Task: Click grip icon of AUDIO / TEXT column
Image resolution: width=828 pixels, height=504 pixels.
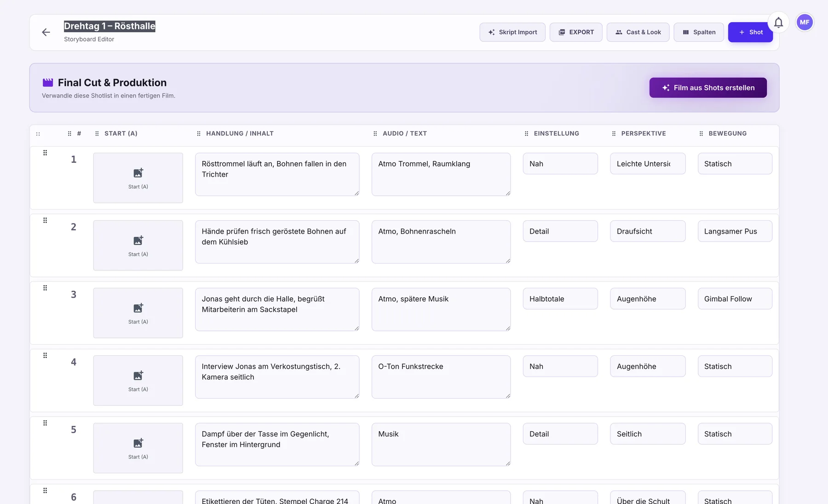Action: 375,134
